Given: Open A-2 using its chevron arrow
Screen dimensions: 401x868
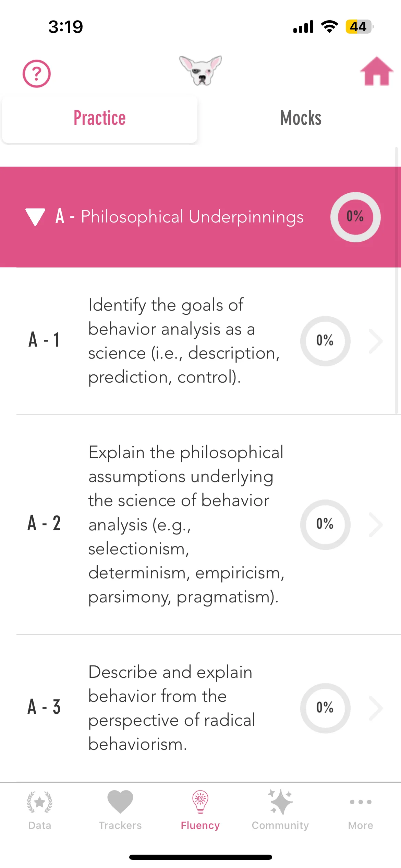Looking at the screenshot, I should tap(376, 525).
